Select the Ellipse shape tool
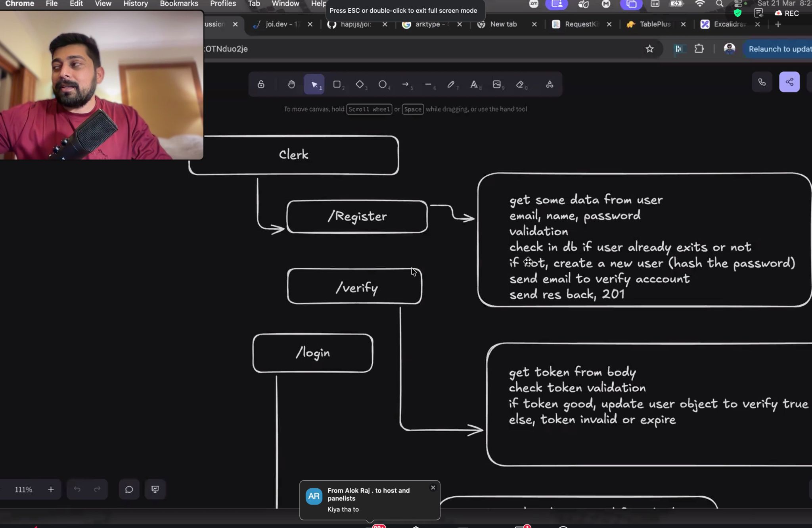Screen dimensions: 812x528 (x=383, y=84)
